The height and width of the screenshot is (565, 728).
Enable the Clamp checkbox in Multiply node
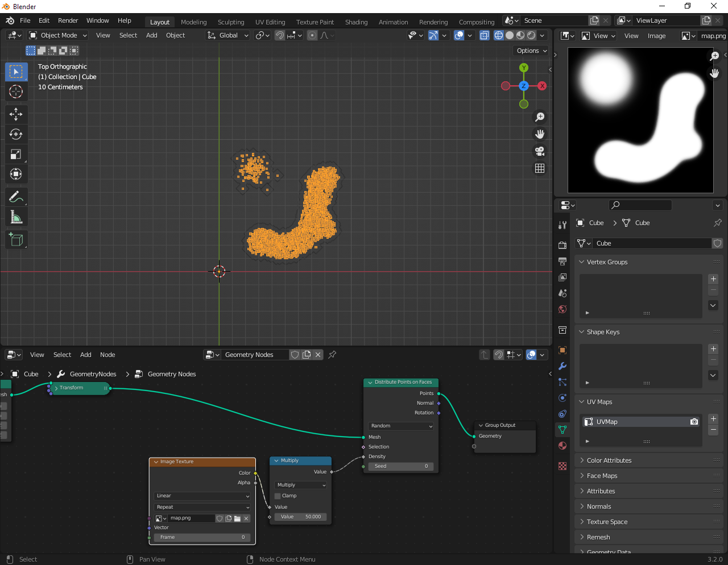(x=278, y=496)
